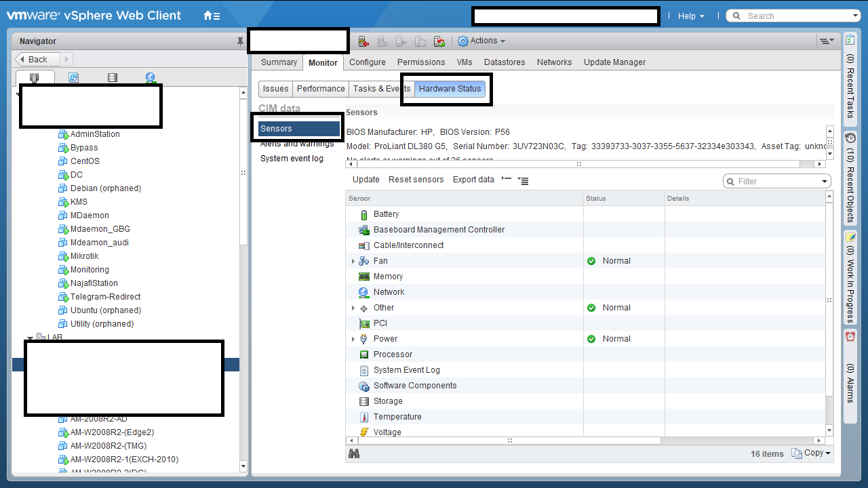Viewport: 868px width, 488px height.
Task: Click the Software Components sensor icon
Action: click(364, 386)
